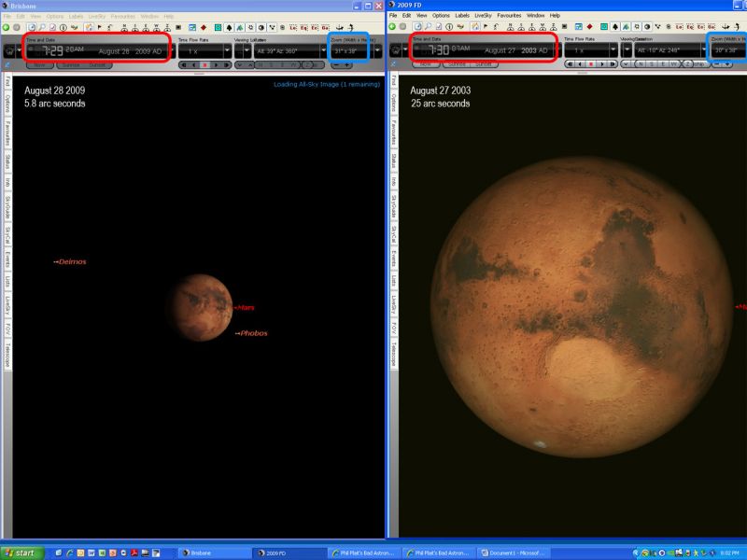Toggle Lo local guides in Brisbane toolbar
This screenshot has width=747, height=560.
click(x=293, y=28)
